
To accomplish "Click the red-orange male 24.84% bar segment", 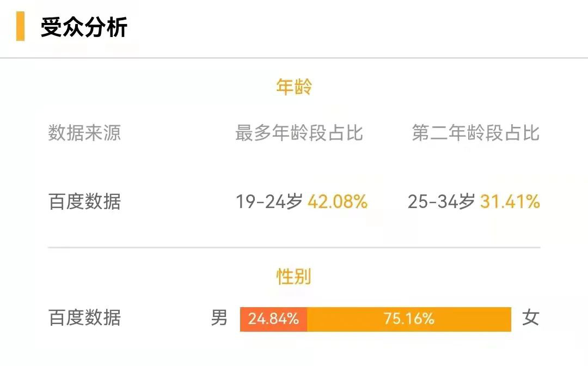I will click(x=274, y=319).
